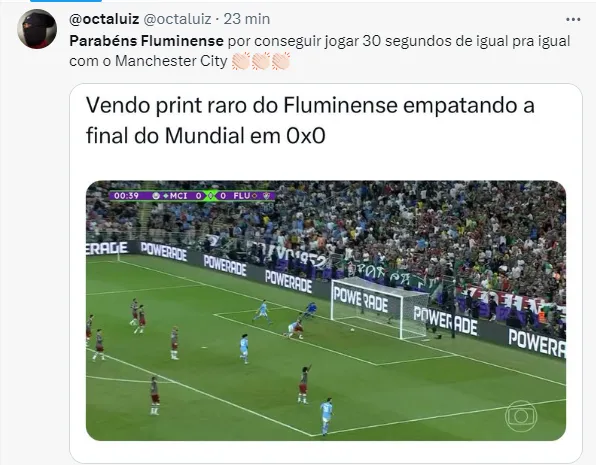The image size is (596, 465).
Task: Click the quoted tweet text about Fluminense
Action: (310, 120)
